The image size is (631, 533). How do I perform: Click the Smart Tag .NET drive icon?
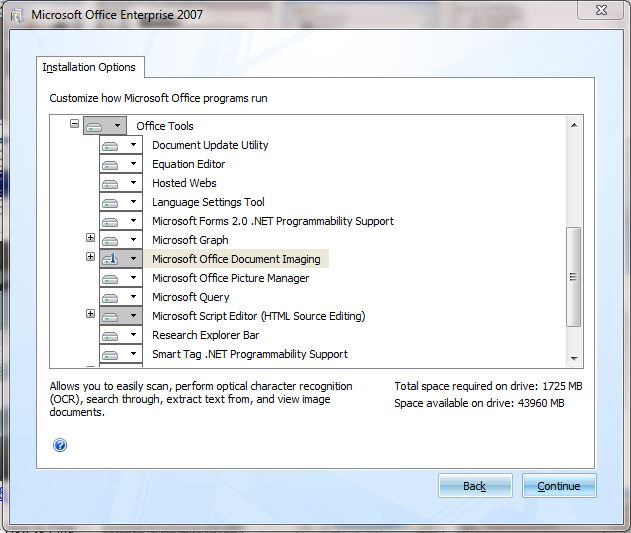pyautogui.click(x=110, y=355)
